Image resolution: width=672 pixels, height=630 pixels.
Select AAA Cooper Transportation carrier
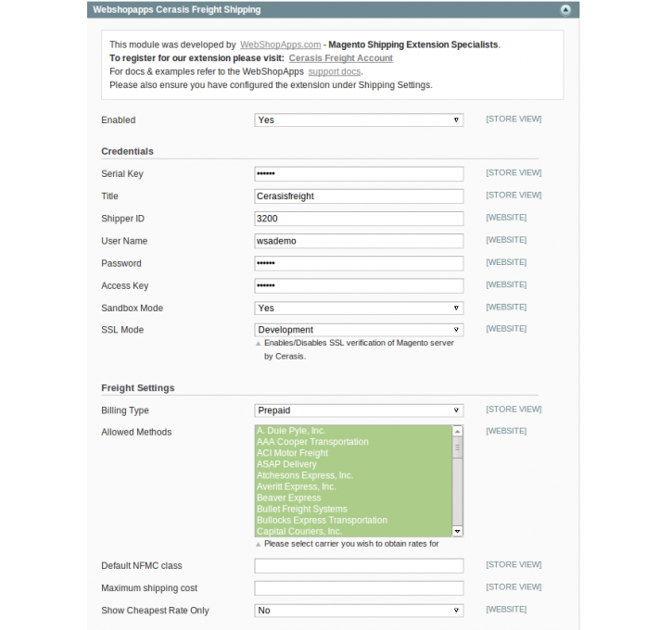[x=353, y=442]
